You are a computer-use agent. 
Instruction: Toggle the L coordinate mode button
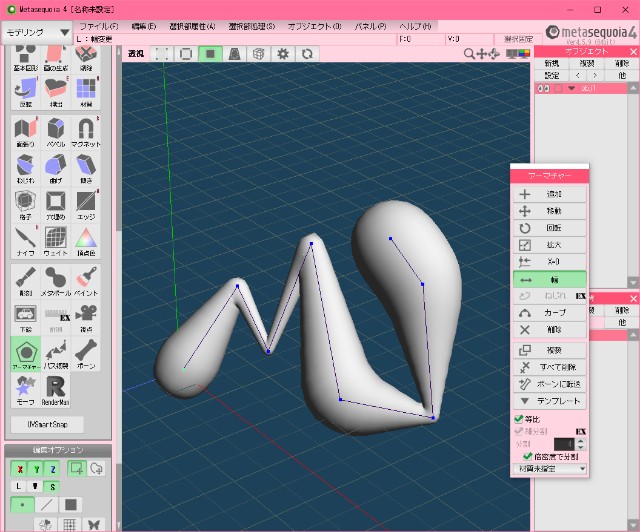(x=18, y=486)
